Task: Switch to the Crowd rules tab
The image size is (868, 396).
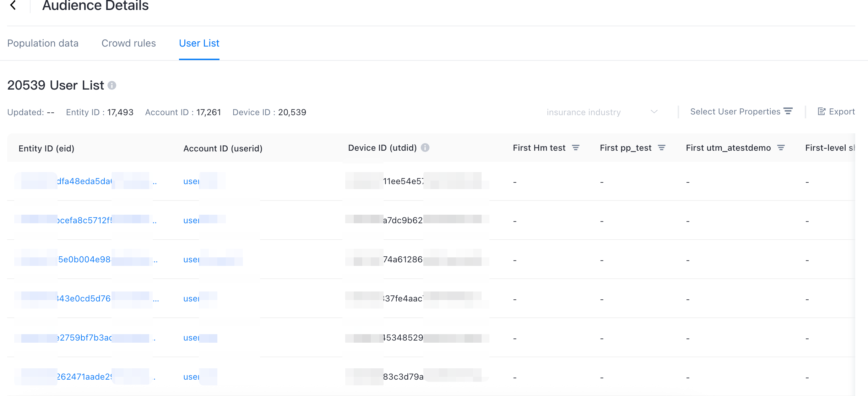Action: coord(129,43)
